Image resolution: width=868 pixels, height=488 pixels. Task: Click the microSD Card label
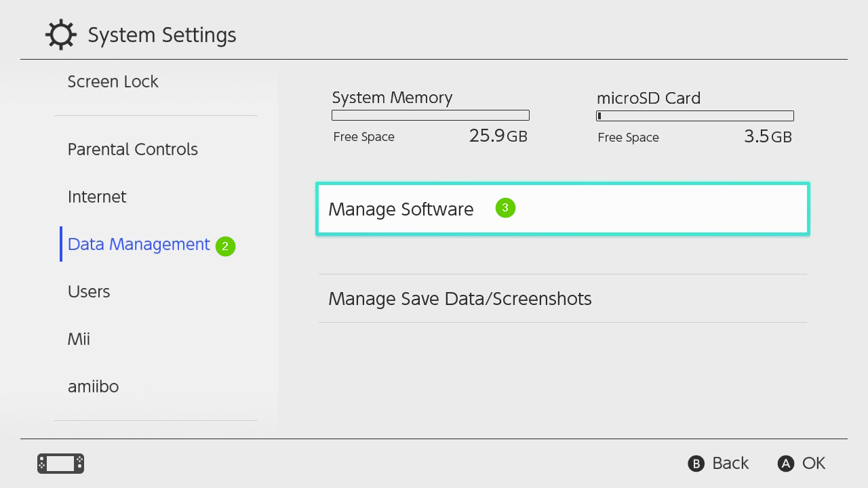click(x=648, y=98)
